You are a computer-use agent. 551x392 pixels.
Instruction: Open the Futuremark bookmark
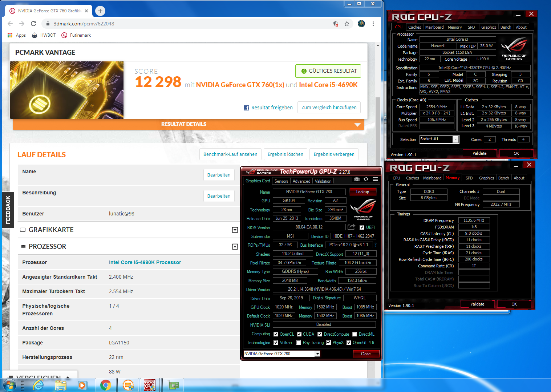tap(76, 35)
